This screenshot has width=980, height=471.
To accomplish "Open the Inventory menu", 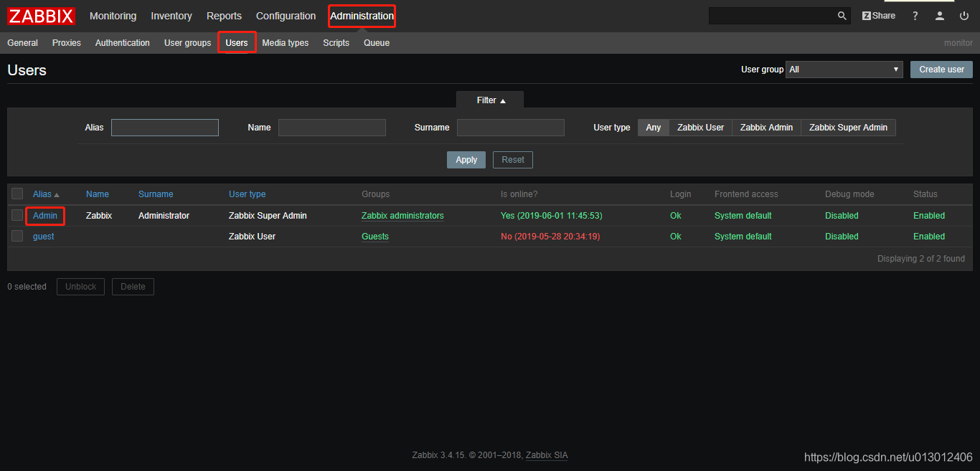I will (171, 16).
